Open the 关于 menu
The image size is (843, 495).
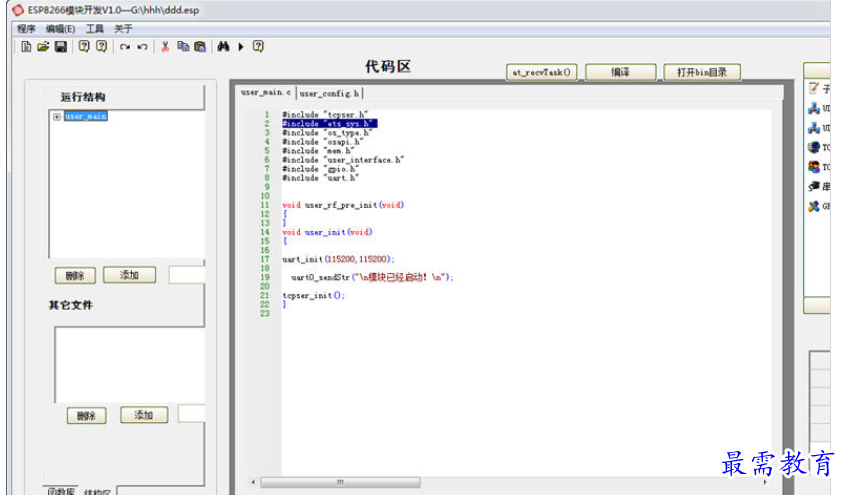pos(123,28)
